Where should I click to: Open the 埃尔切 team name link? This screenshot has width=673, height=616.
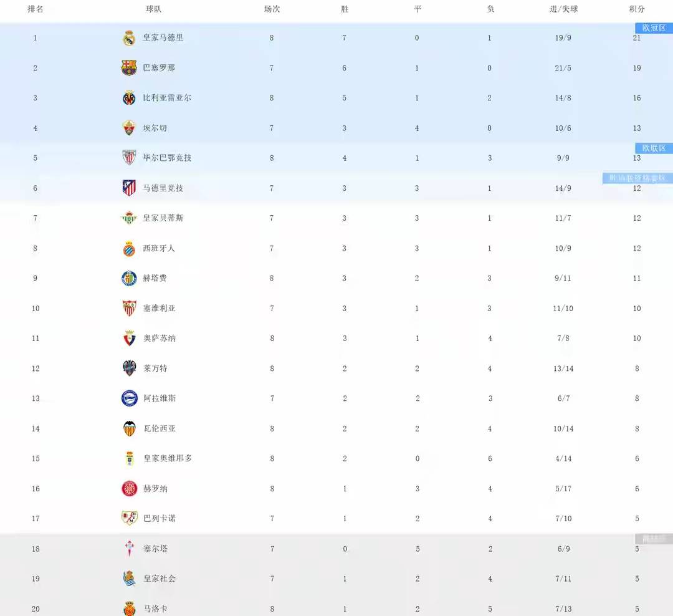(x=155, y=128)
